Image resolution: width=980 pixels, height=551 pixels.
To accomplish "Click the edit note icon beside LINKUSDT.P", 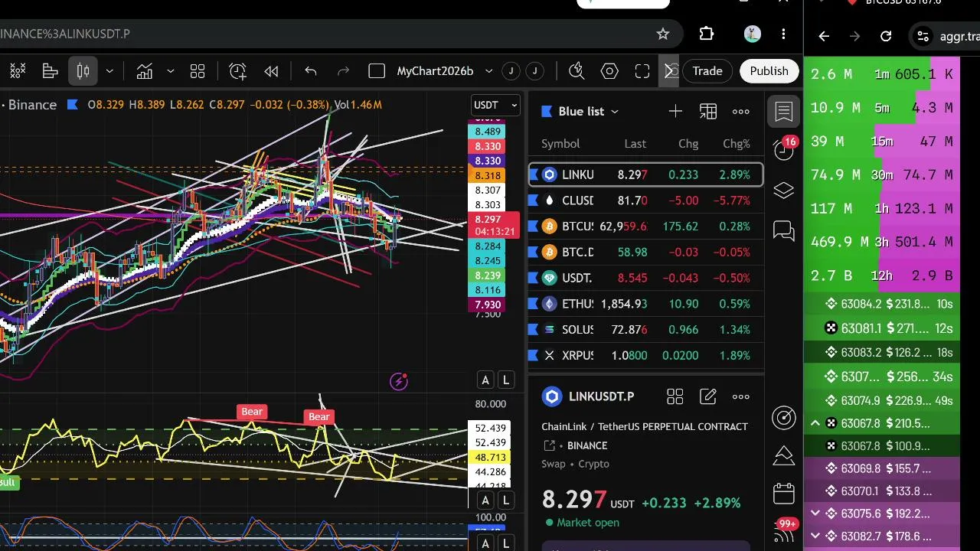I will pyautogui.click(x=708, y=396).
